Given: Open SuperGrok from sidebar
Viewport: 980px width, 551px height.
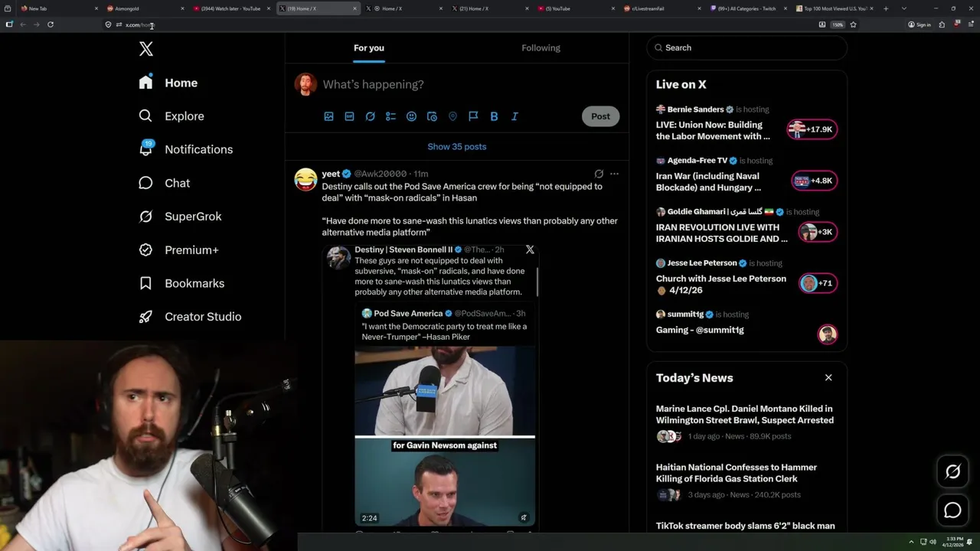Looking at the screenshot, I should click(x=181, y=217).
